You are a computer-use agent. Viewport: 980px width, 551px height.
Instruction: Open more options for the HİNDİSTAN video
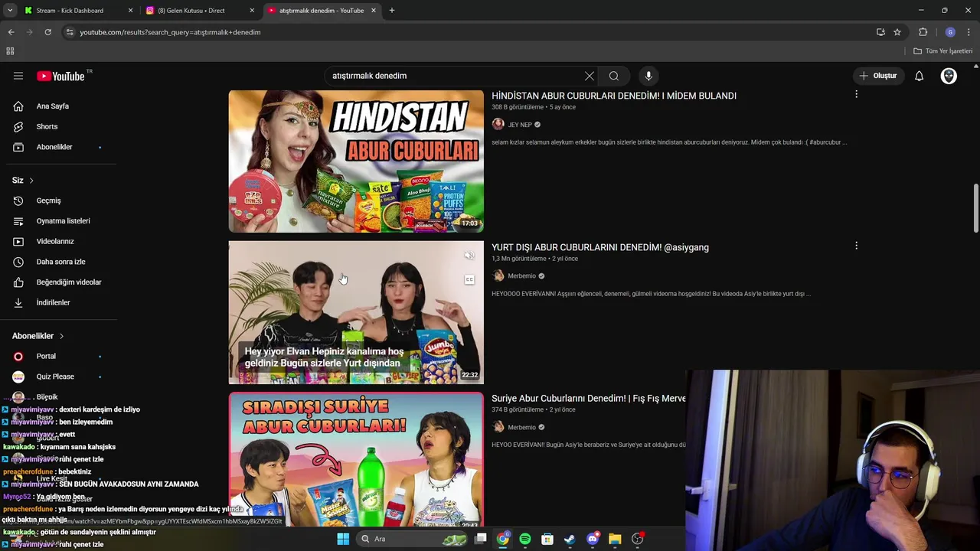[856, 94]
